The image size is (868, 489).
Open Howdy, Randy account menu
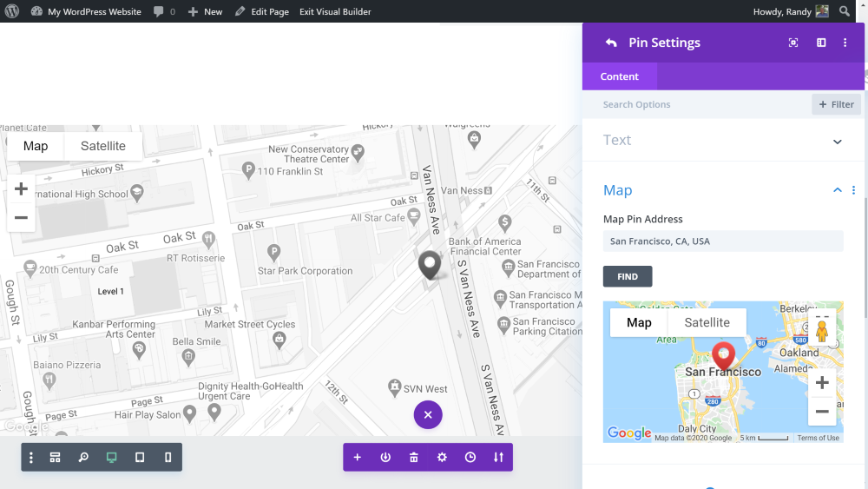coord(791,11)
